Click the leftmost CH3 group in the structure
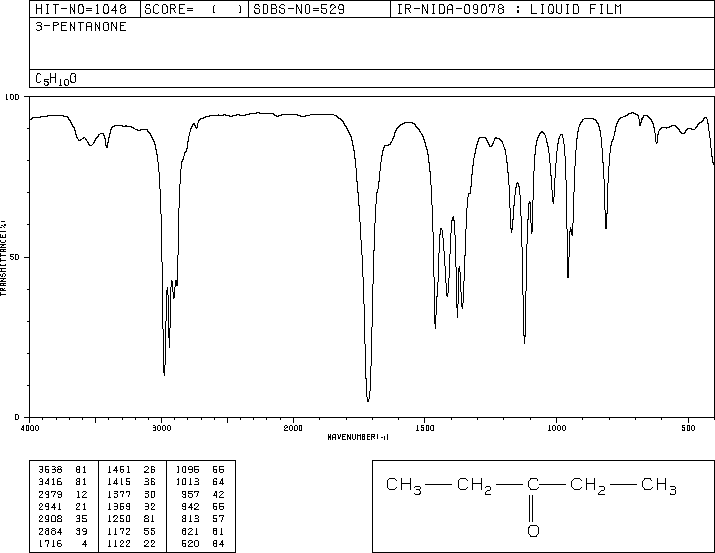715x553 pixels. point(404,486)
